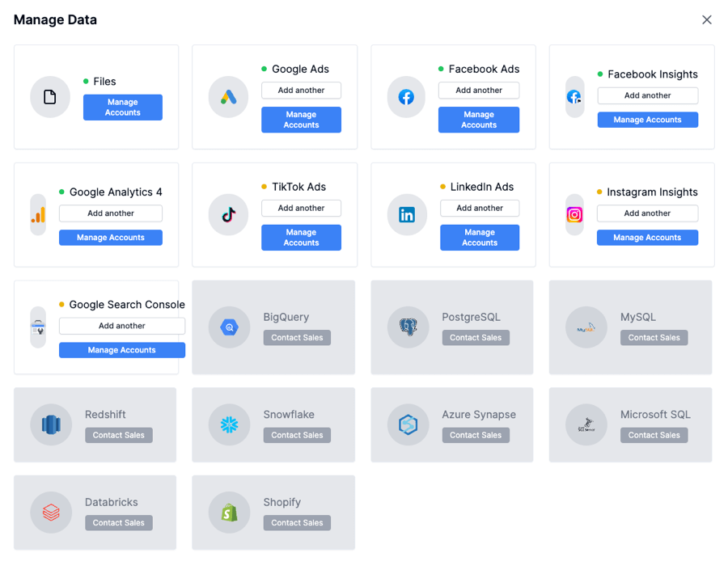This screenshot has height=574, width=728.
Task: Close the Manage Data dialog
Action: (x=707, y=20)
